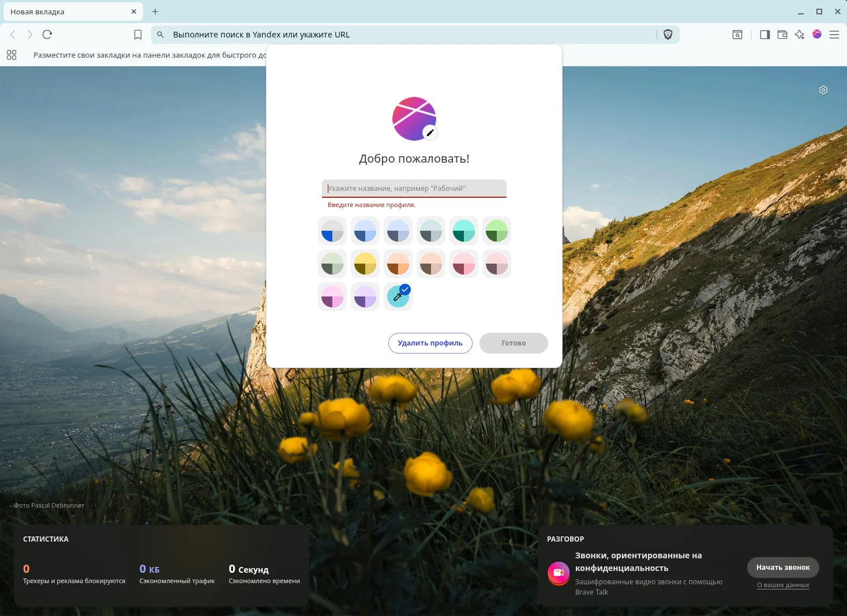
Task: Click the profile avatar in toolbar
Action: 817,35
